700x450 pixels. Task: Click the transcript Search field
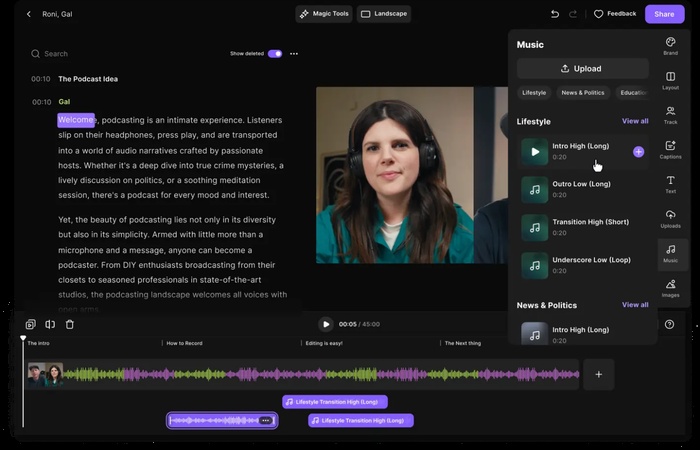pos(56,54)
